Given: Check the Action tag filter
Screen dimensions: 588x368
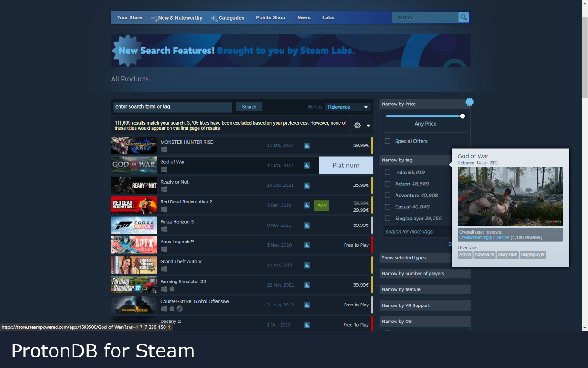Looking at the screenshot, I should click(388, 184).
